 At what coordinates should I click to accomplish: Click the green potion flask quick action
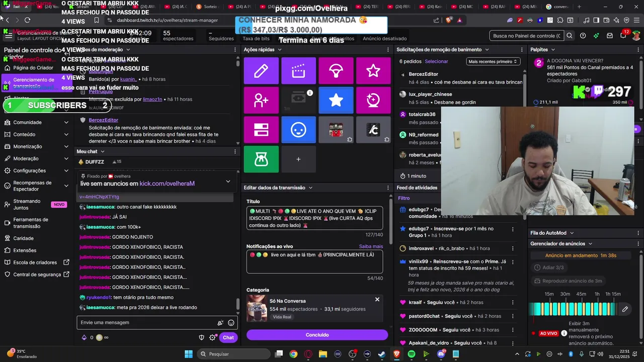[261, 159]
